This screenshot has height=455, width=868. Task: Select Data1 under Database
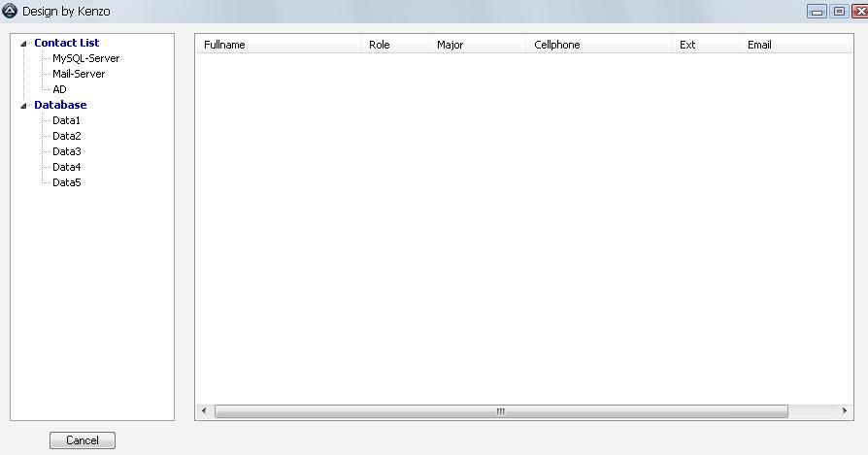pyautogui.click(x=66, y=120)
